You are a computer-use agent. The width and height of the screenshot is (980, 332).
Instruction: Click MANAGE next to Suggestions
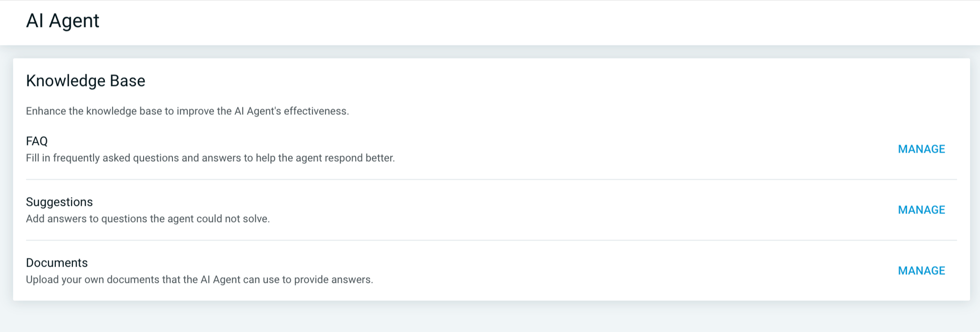coord(921,210)
